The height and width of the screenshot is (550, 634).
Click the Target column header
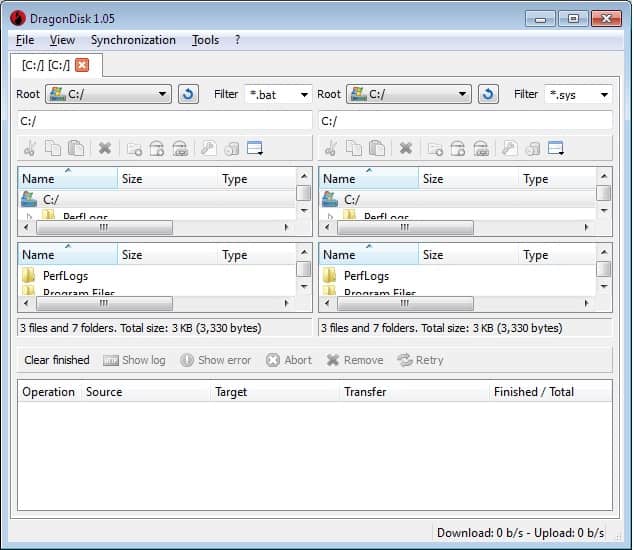click(x=275, y=392)
